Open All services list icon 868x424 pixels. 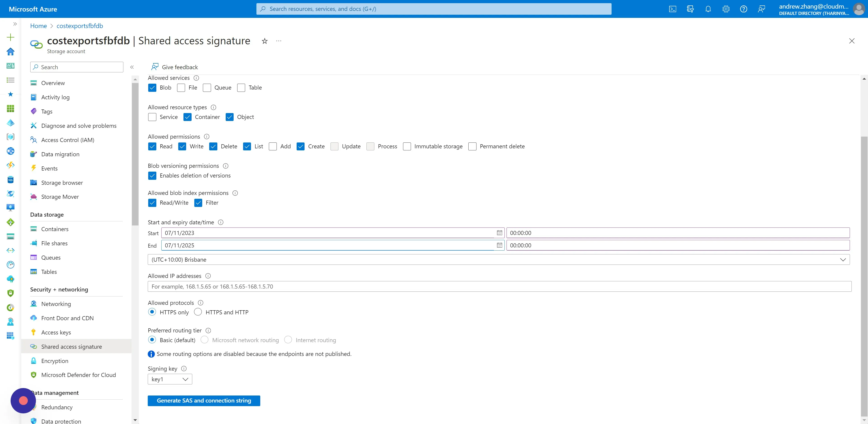click(10, 80)
